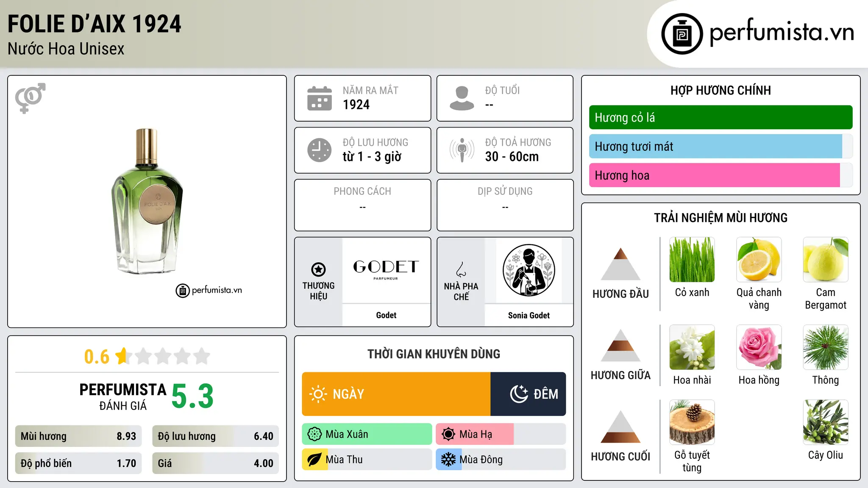The height and width of the screenshot is (488, 868).
Task: Open the Quả chanh vàng note image
Action: [x=759, y=260]
